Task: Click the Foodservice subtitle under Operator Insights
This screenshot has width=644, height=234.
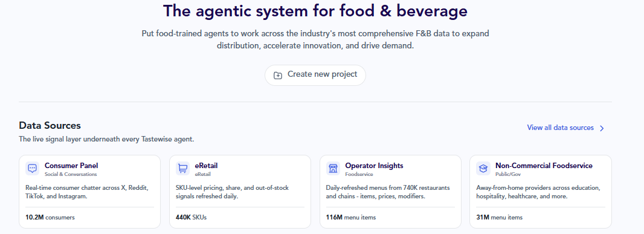Action: click(x=359, y=174)
